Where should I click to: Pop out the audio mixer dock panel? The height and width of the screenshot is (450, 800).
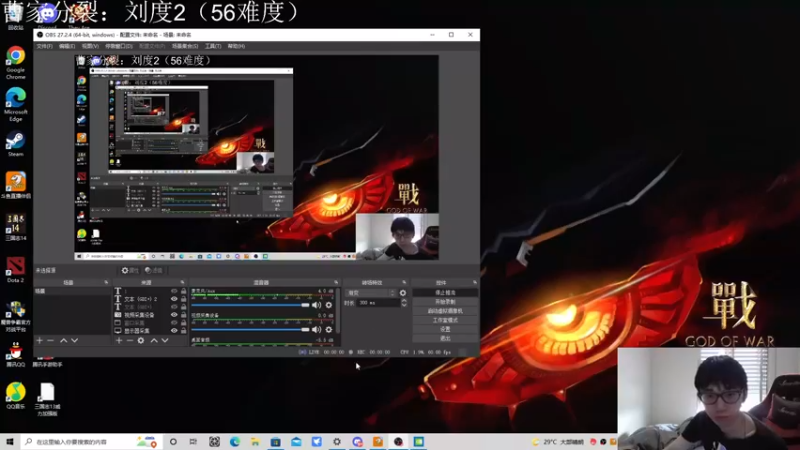pyautogui.click(x=336, y=282)
